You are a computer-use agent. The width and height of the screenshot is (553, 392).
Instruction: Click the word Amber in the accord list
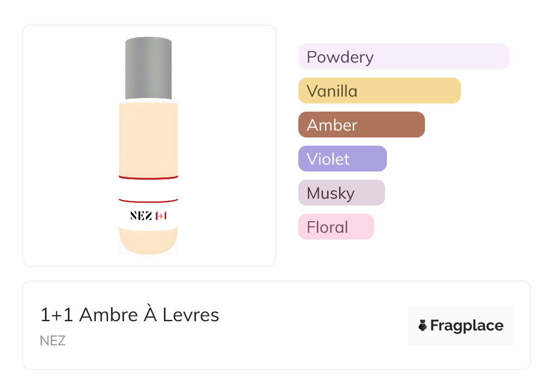click(332, 125)
